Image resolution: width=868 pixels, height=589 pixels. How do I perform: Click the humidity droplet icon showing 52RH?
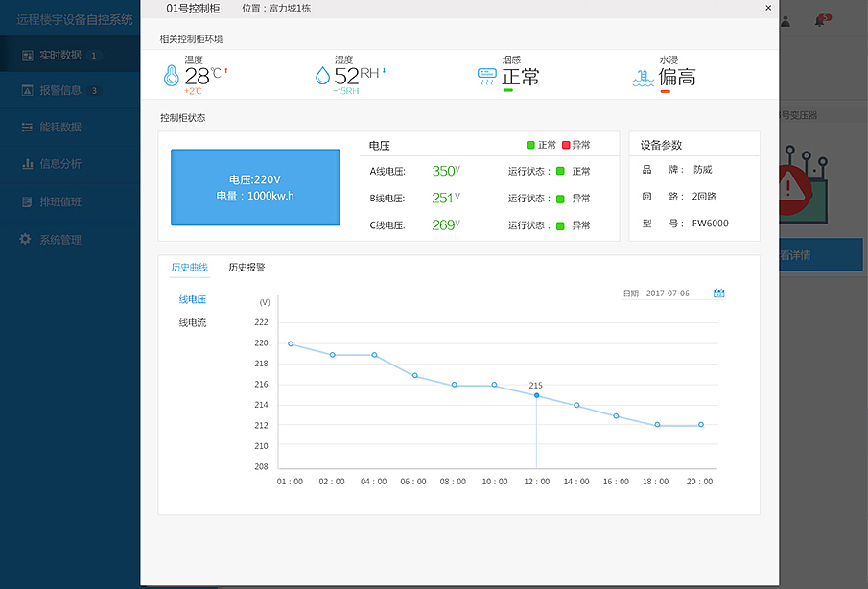(324, 74)
